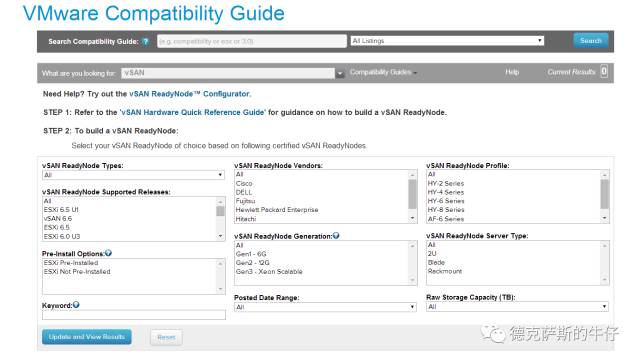Select Blade server type
Screen dimensions: 640x362
436,262
